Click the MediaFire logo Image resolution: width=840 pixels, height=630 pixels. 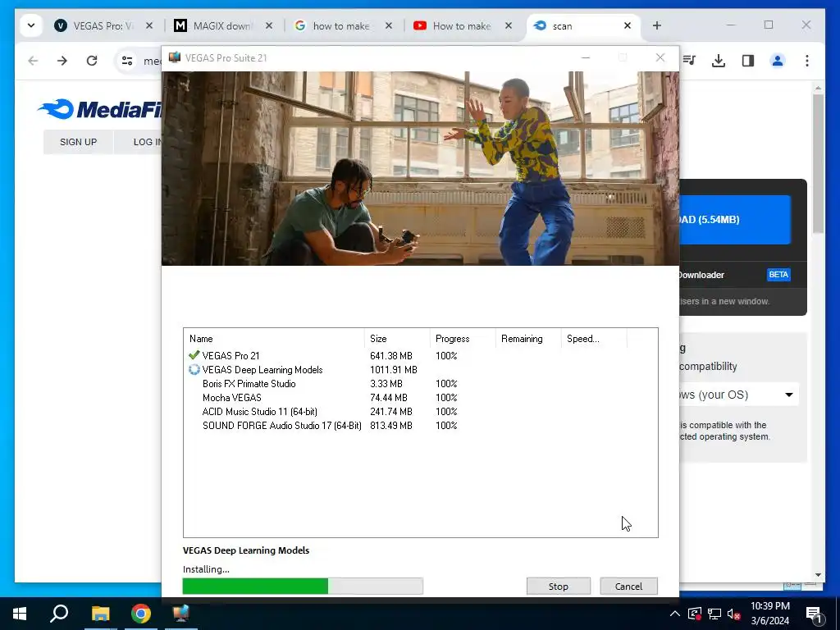[x=99, y=109]
